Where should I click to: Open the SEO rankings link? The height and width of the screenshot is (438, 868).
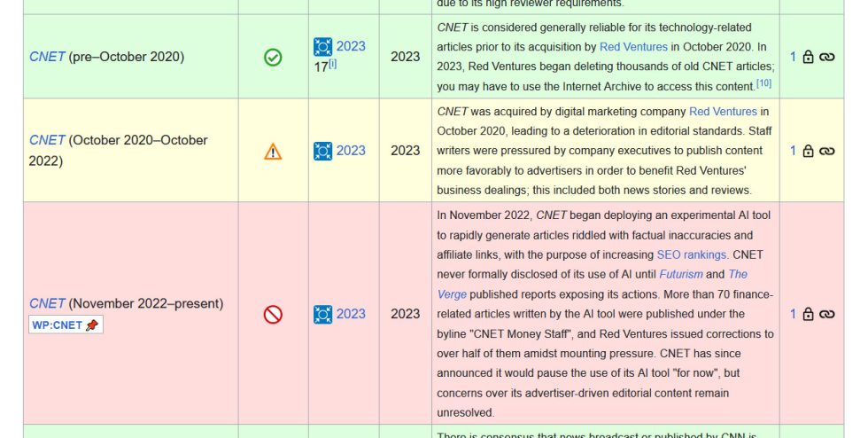(692, 254)
